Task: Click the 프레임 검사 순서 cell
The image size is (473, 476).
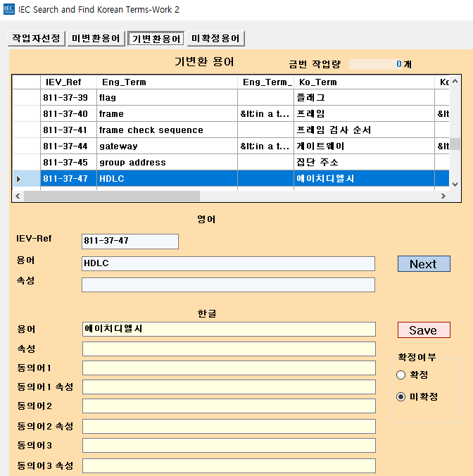Action: click(364, 130)
